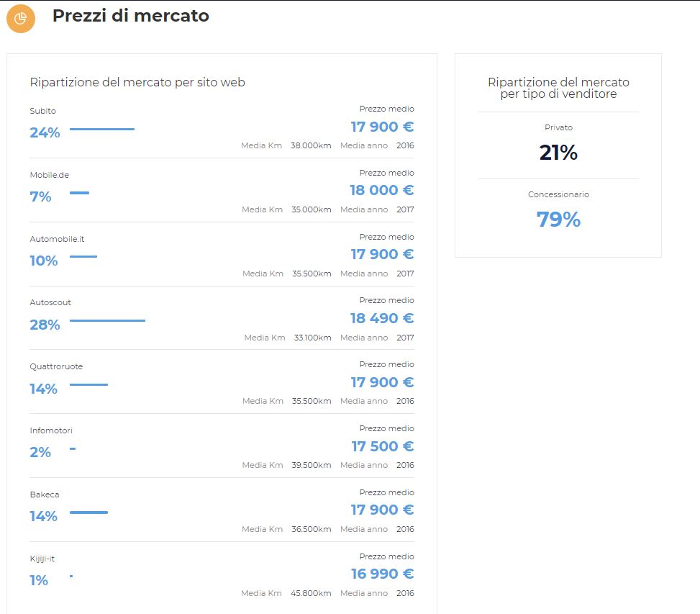Click the 16 990 € Kijiji price
The width and height of the screenshot is (700, 614).
point(382,574)
